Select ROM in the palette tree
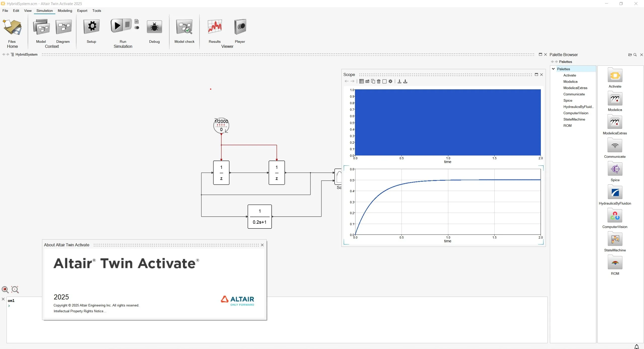The image size is (644, 349). (567, 126)
